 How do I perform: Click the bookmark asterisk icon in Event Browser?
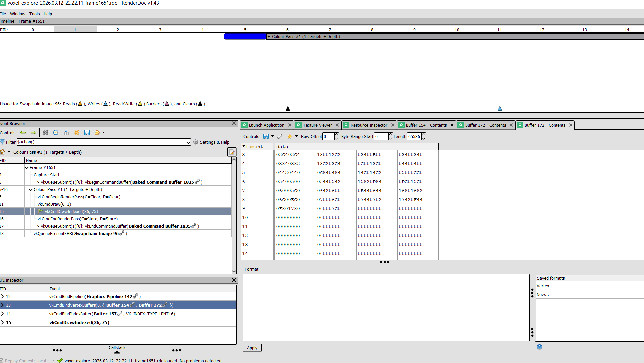pos(76,133)
